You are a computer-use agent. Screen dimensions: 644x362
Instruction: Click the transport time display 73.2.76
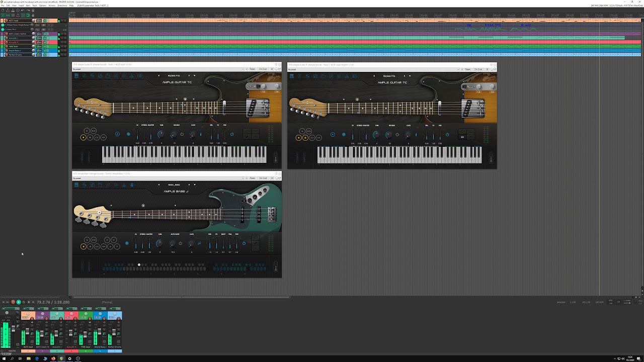[53, 302]
